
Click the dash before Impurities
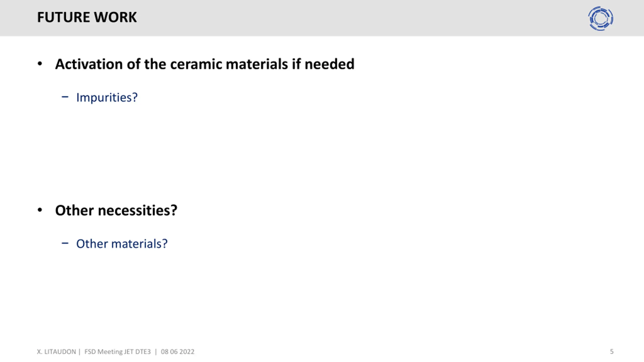click(x=65, y=97)
